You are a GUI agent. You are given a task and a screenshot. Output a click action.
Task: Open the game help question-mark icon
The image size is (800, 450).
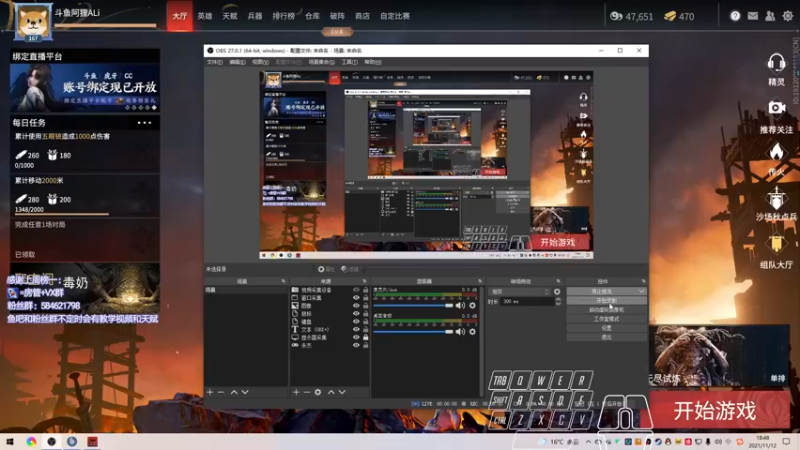[735, 16]
